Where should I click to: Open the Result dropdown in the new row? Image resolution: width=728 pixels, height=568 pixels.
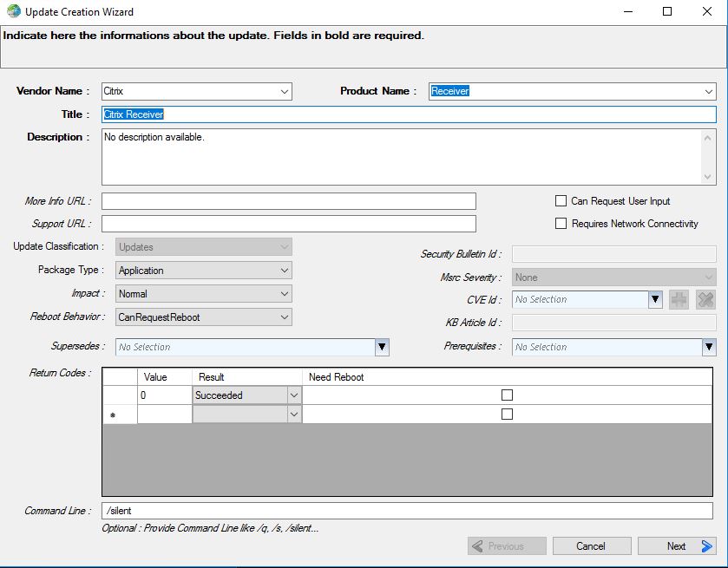[293, 414]
